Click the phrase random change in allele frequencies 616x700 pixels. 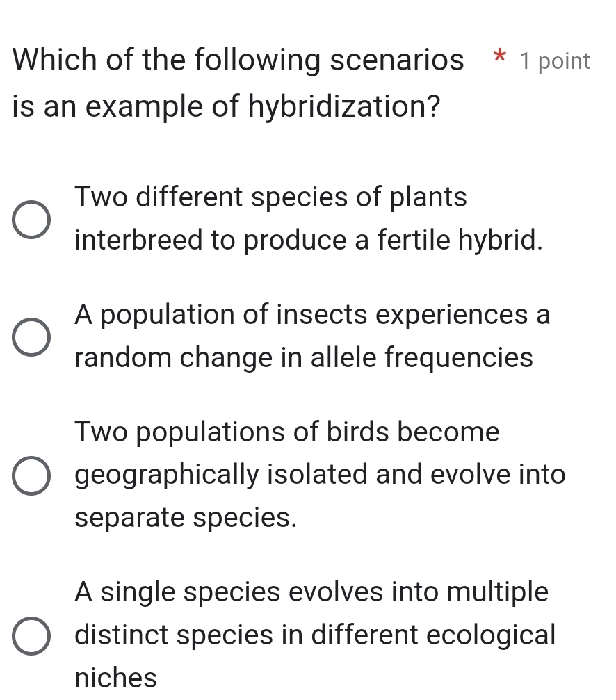[305, 357]
